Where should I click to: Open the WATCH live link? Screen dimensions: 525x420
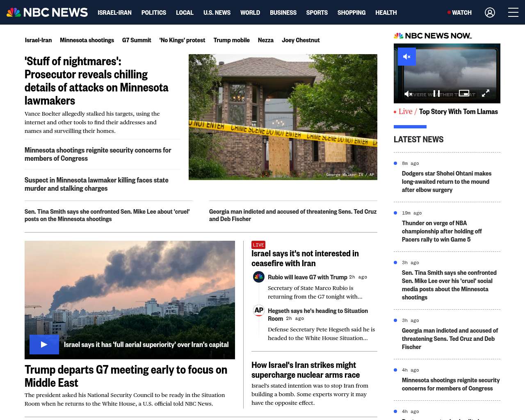pyautogui.click(x=459, y=12)
